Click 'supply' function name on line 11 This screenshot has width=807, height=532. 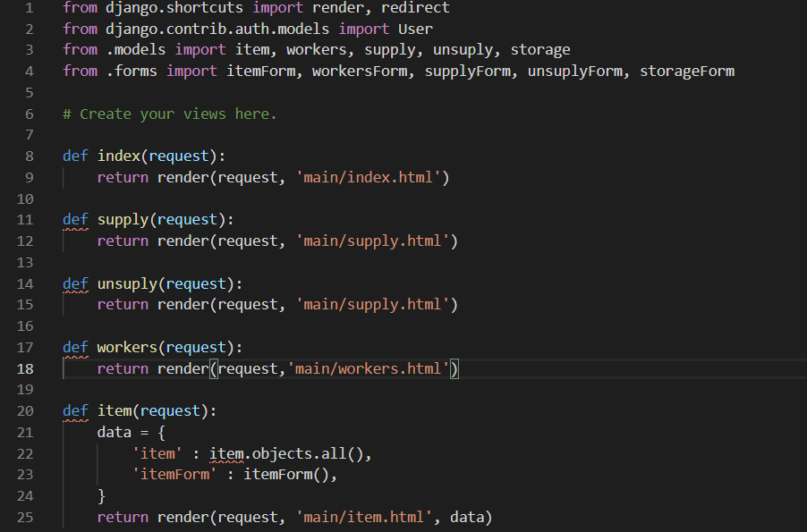[123, 220]
